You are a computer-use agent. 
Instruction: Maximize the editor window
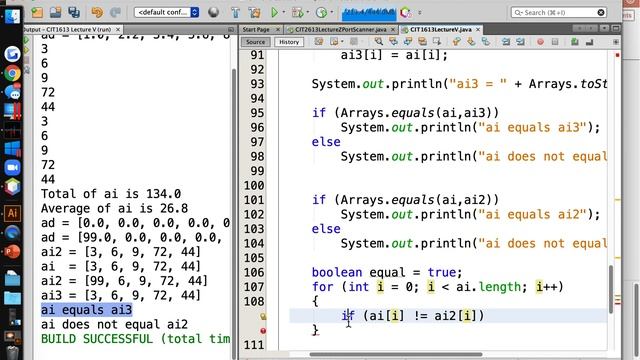(x=616, y=28)
